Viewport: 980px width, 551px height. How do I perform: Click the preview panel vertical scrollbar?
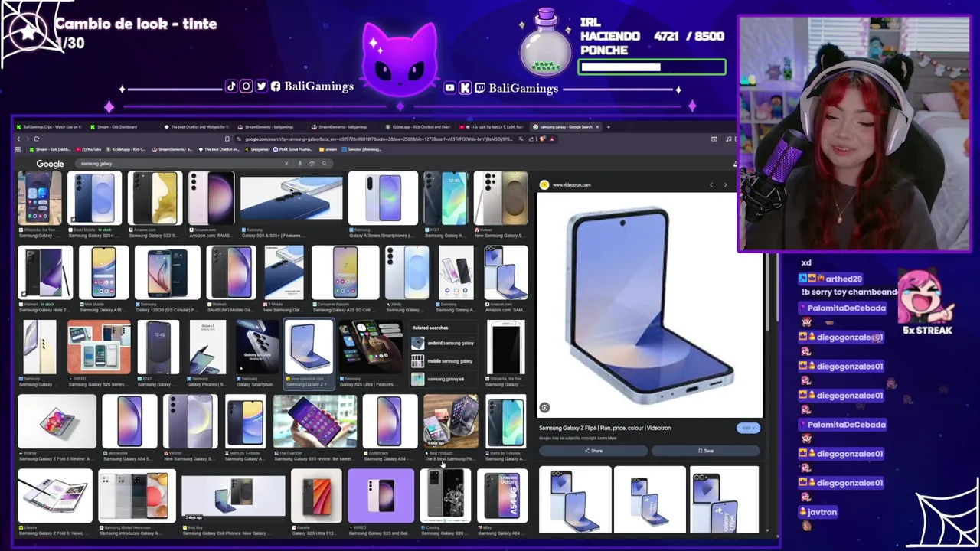[x=767, y=291]
